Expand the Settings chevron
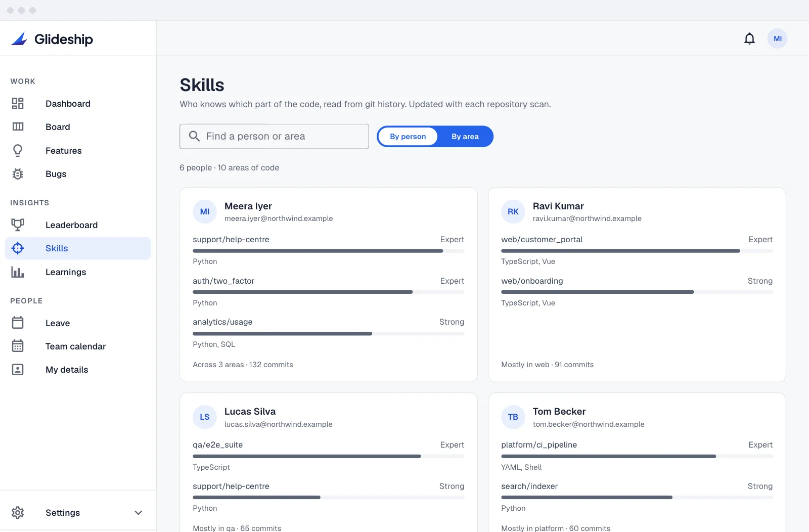Viewport: 809px width, 532px height. tap(138, 513)
